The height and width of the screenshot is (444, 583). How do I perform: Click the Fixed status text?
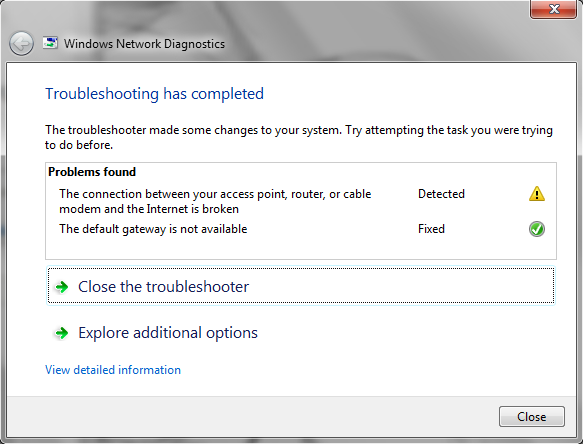[x=431, y=229]
